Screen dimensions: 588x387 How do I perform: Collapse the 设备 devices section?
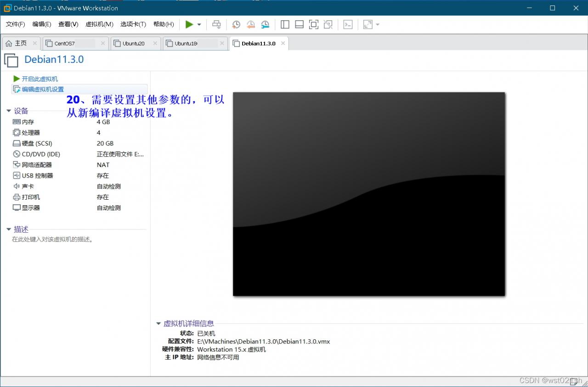point(9,111)
